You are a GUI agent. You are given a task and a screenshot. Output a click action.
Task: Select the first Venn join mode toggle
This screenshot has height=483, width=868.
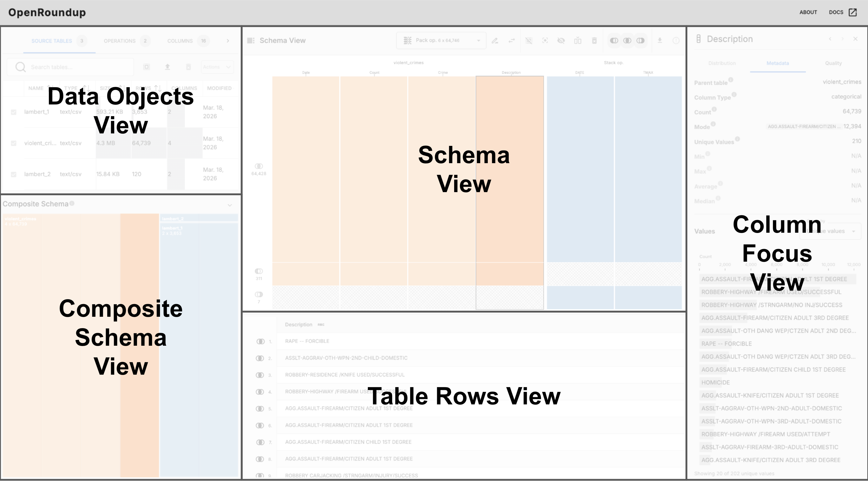614,41
